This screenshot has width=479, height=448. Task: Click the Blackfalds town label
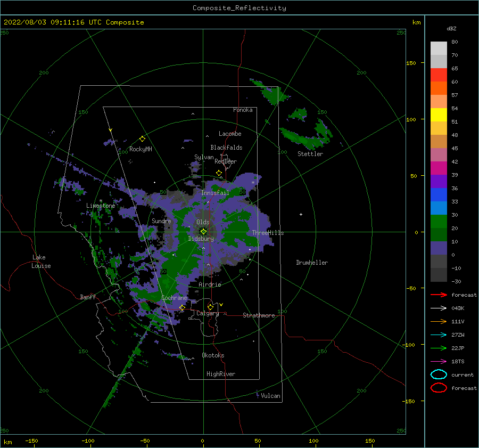(226, 148)
